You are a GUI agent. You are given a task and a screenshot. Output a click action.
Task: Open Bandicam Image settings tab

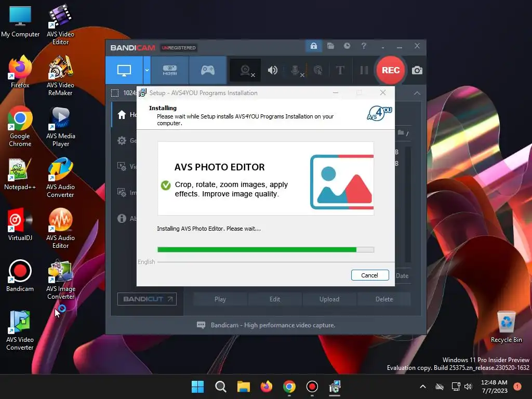tap(125, 192)
